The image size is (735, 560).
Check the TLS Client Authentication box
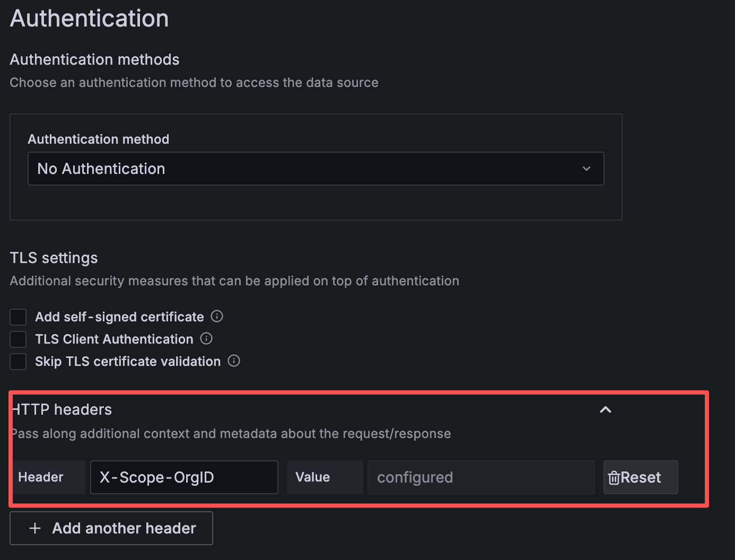coord(18,339)
